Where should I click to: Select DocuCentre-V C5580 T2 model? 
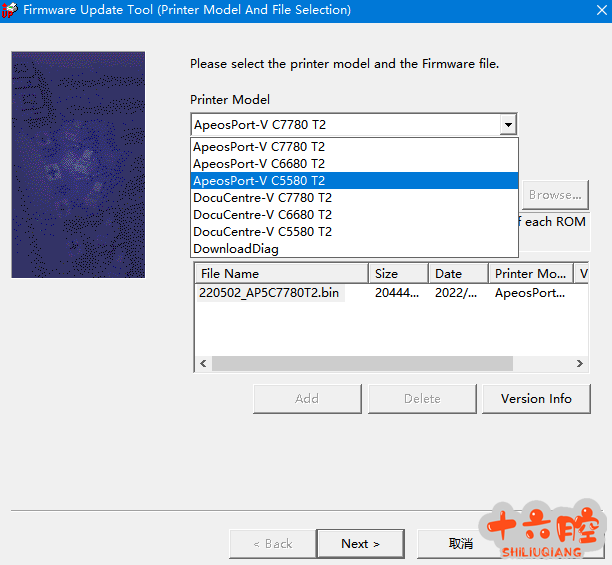[262, 232]
